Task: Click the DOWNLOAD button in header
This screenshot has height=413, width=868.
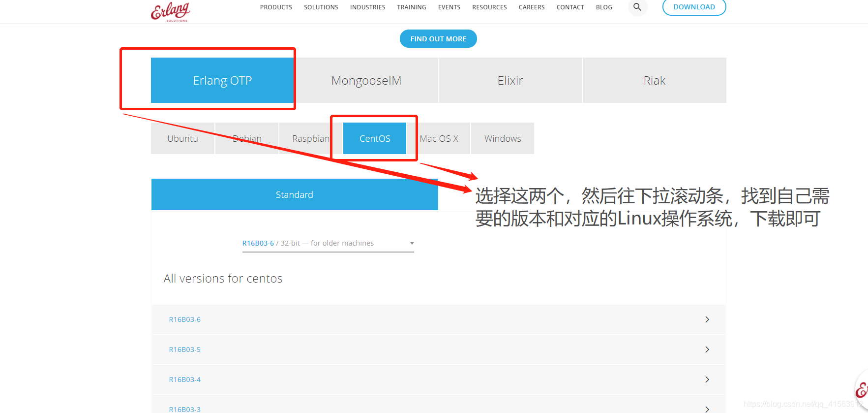Action: 694,7
